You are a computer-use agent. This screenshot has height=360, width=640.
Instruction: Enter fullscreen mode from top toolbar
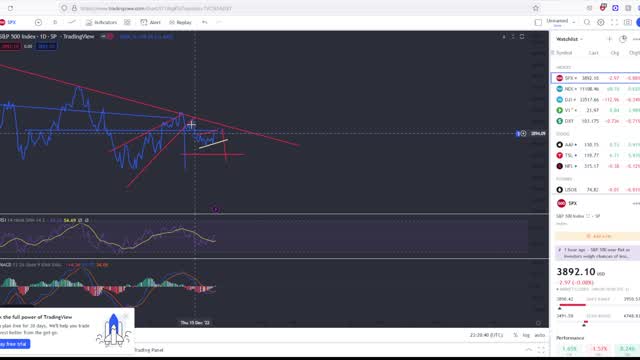coord(614,22)
